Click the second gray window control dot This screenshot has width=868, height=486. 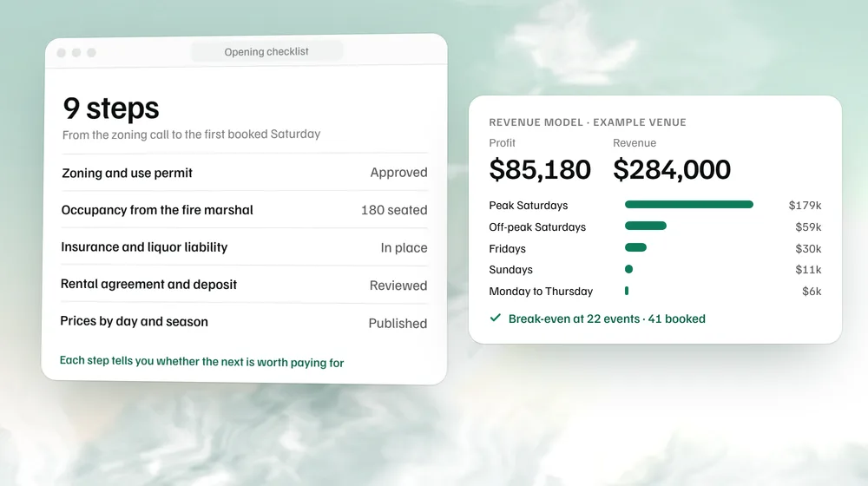pyautogui.click(x=76, y=53)
